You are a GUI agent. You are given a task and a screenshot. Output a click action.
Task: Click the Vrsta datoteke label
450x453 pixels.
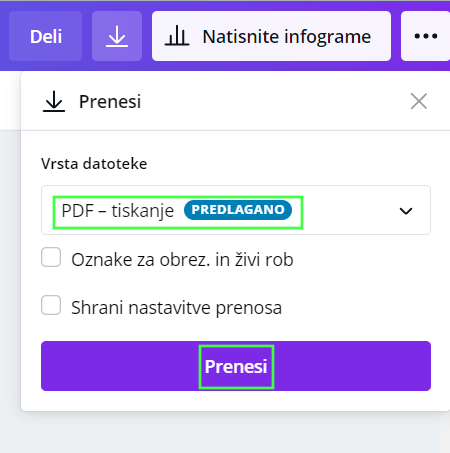click(x=94, y=164)
